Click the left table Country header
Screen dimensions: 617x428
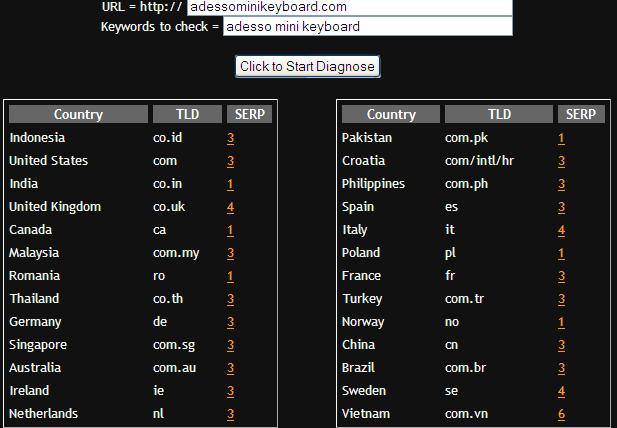(x=78, y=114)
